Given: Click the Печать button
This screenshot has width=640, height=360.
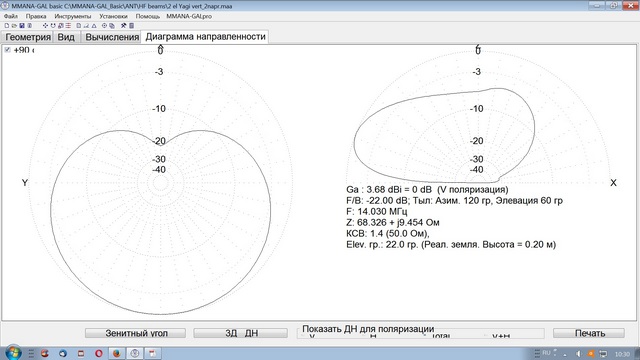Looking at the screenshot, I should 589,333.
